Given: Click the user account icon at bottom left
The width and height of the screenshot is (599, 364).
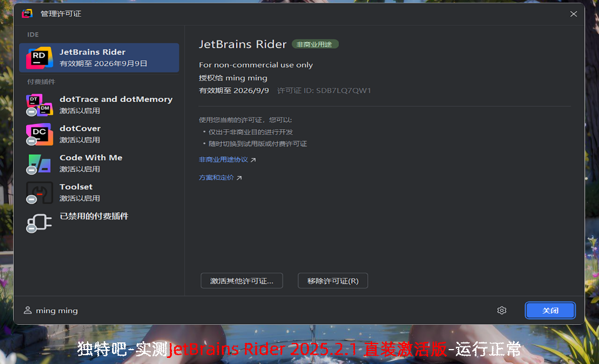Looking at the screenshot, I should pyautogui.click(x=28, y=310).
